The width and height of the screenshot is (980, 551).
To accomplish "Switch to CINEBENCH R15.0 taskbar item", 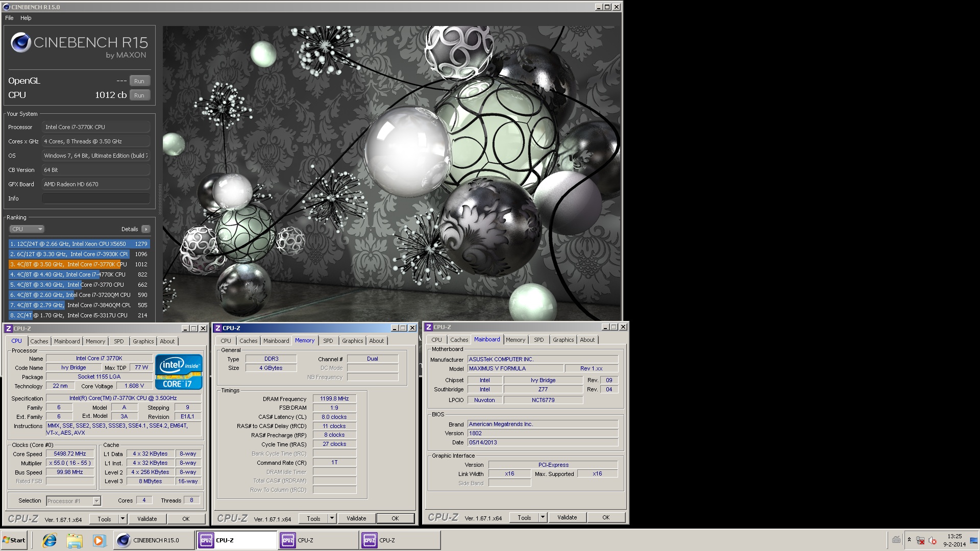I will coord(154,540).
